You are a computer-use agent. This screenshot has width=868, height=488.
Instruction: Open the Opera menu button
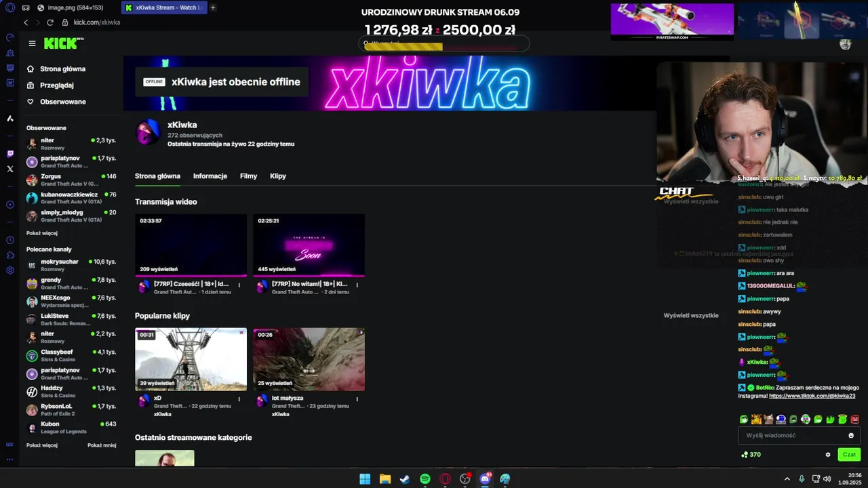pyautogui.click(x=9, y=7)
